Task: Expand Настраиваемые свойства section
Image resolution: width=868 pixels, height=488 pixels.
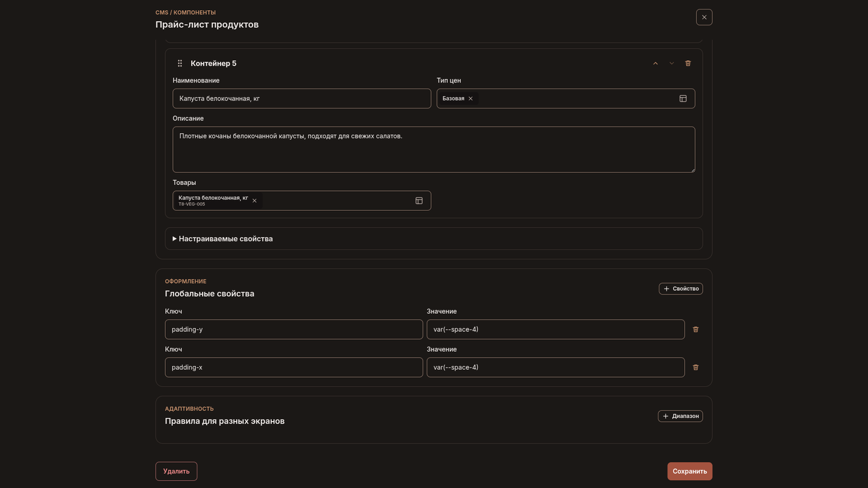Action: 434,239
